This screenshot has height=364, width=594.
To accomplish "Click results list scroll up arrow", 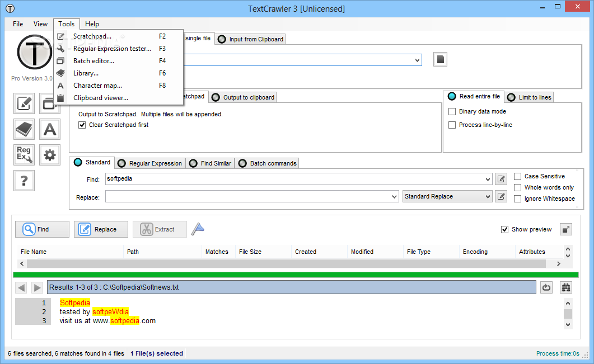I will click(x=568, y=249).
